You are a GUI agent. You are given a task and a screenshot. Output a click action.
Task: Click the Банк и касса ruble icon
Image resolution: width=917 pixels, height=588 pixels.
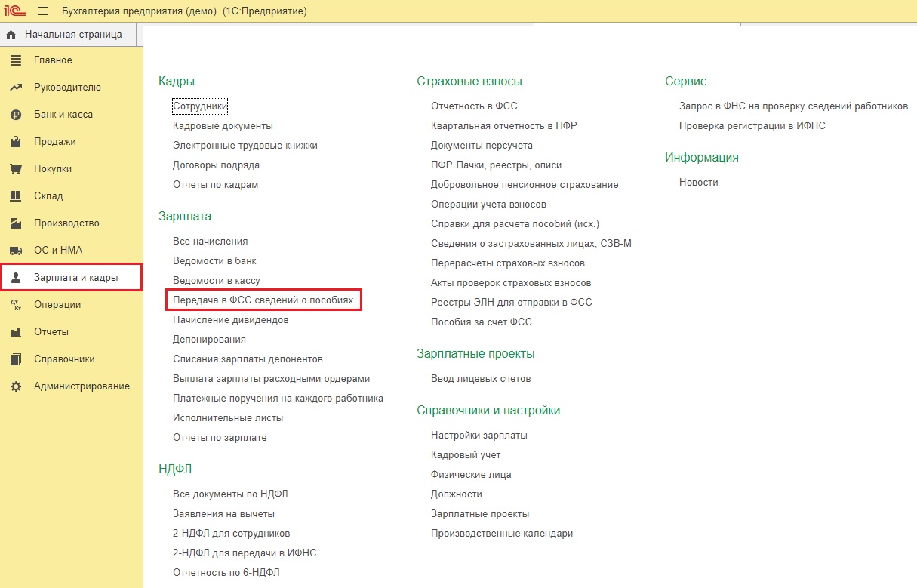(x=16, y=115)
